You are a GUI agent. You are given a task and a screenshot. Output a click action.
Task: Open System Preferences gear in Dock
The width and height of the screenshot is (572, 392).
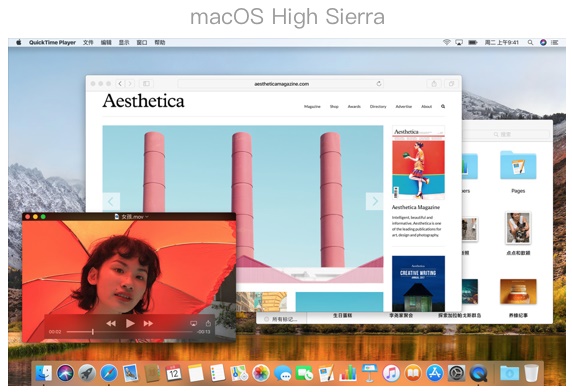[456, 373]
